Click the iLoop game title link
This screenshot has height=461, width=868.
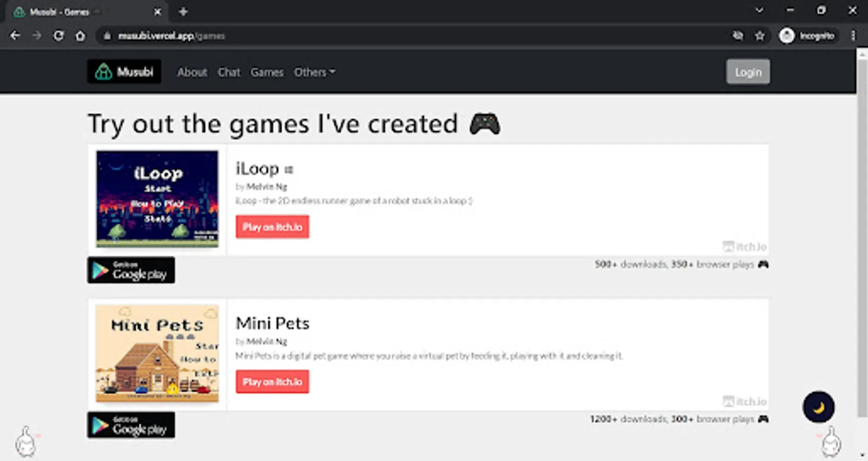[257, 169]
